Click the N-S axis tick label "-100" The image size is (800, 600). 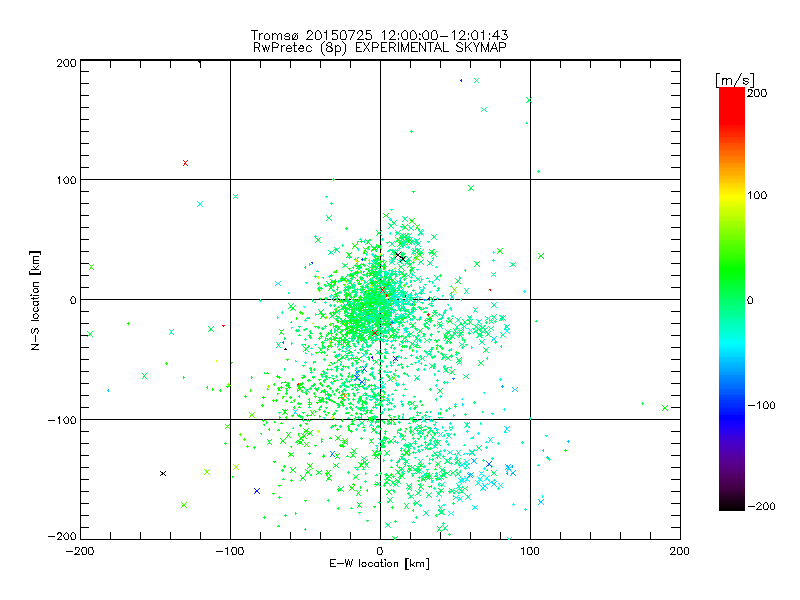point(62,420)
